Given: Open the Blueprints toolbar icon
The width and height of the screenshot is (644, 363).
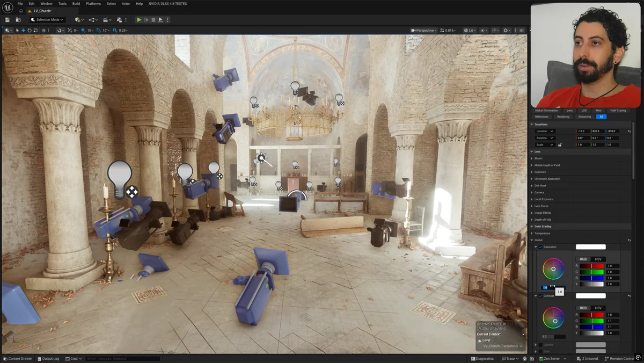Looking at the screenshot, I should coord(92,20).
